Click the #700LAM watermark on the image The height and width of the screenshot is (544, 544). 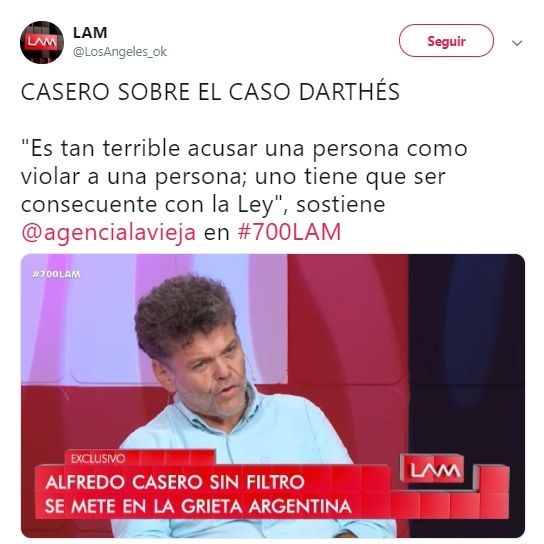(56, 274)
